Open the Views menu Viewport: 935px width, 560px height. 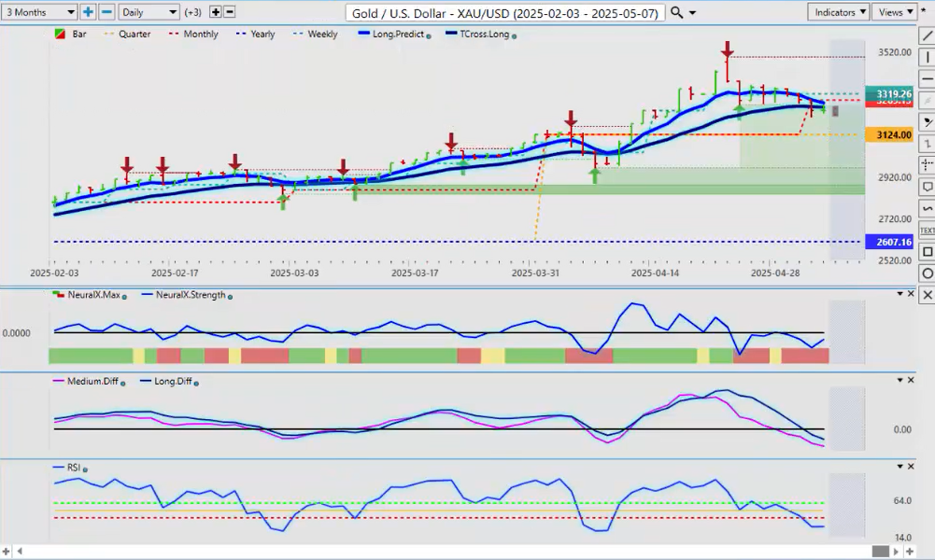(895, 12)
